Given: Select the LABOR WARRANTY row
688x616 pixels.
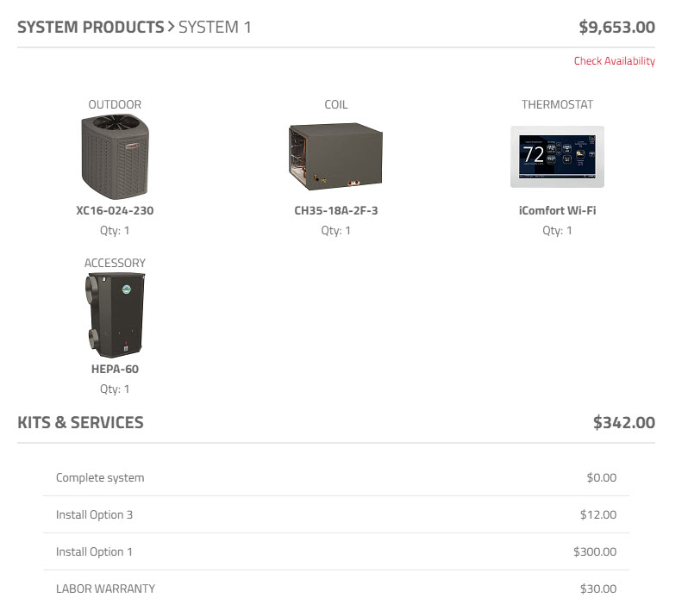Looking at the screenshot, I should point(336,588).
